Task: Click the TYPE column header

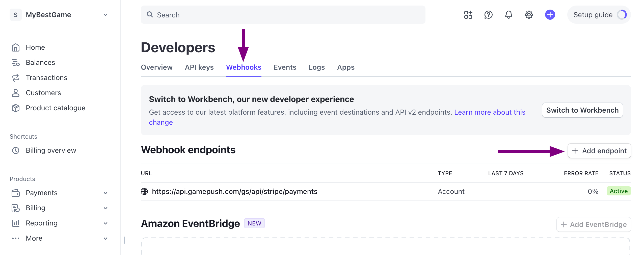Action: tap(445, 173)
